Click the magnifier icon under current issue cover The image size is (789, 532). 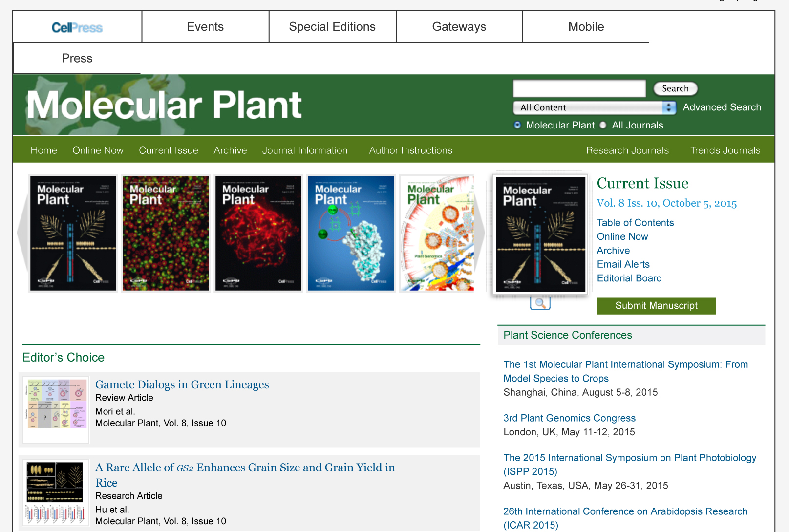[x=540, y=303]
